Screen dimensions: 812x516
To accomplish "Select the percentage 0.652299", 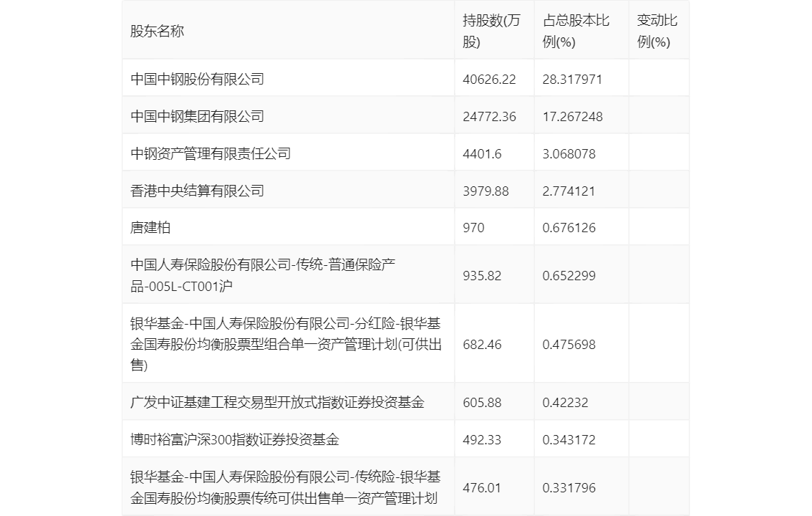I will click(x=569, y=276).
